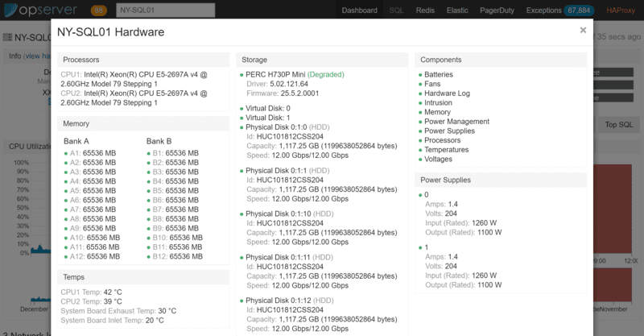Click CPU2 Temp: 39 °C reading

(91, 302)
